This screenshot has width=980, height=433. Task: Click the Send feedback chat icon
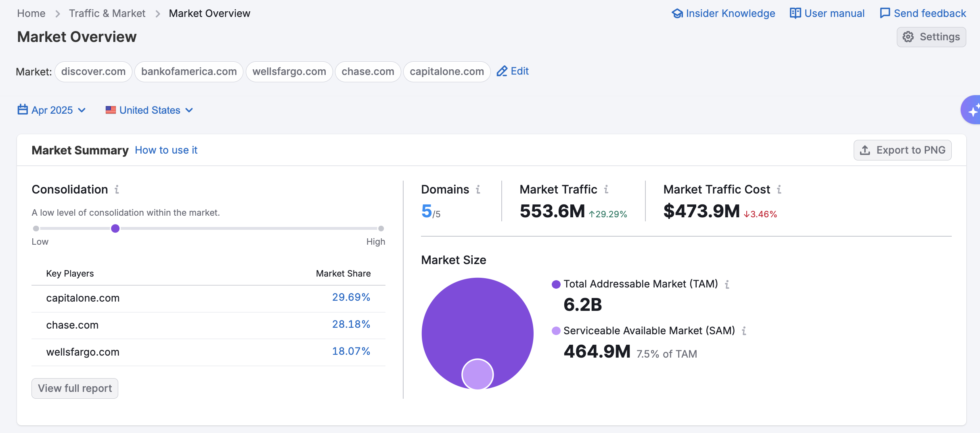coord(885,13)
